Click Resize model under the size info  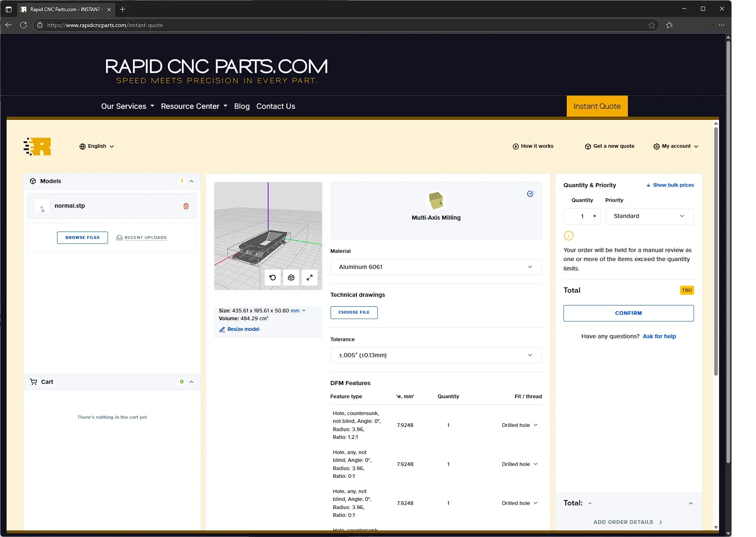(x=243, y=329)
